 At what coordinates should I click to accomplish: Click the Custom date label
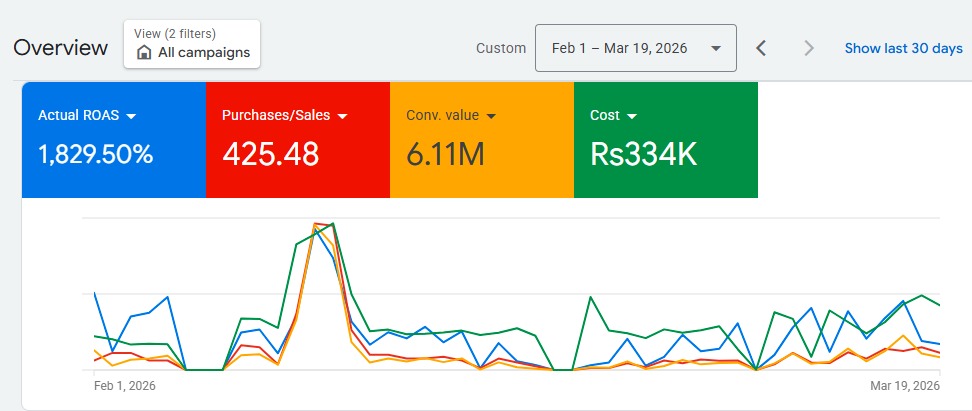pyautogui.click(x=501, y=48)
